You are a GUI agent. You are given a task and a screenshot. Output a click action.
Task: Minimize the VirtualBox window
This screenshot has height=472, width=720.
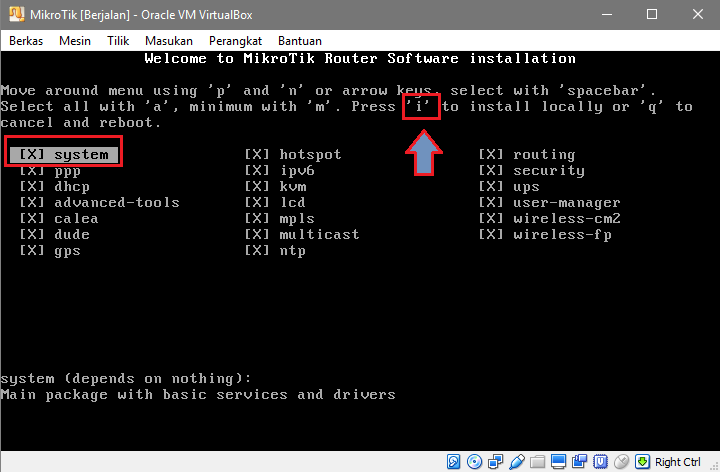coord(607,14)
